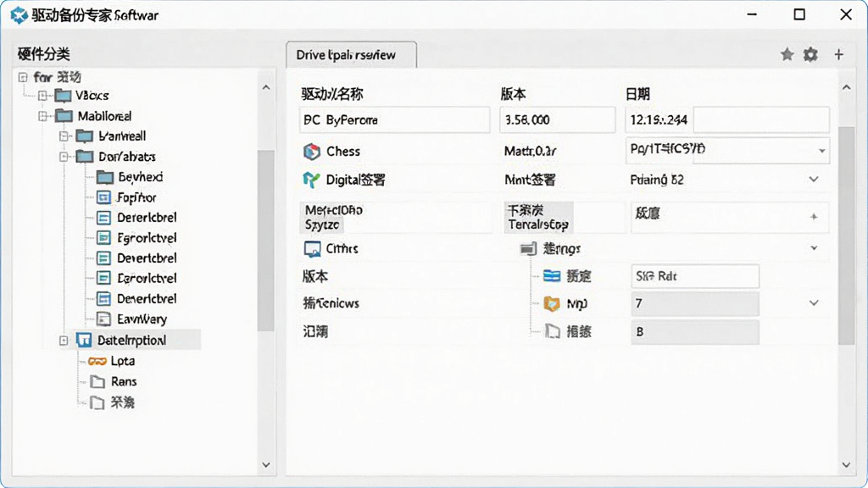Expand the Mabilloreal tree node
Image resolution: width=868 pixels, height=488 pixels.
42,116
